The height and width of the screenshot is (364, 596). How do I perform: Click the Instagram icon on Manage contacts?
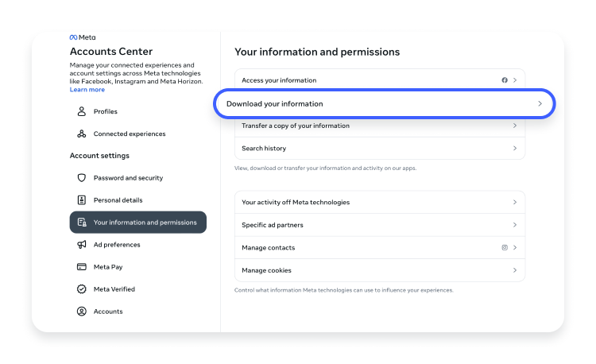click(x=505, y=248)
